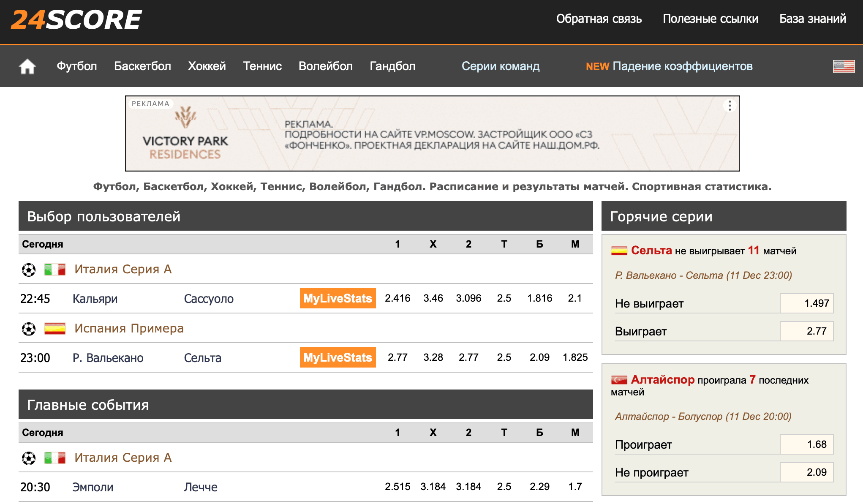The width and height of the screenshot is (863, 504).
Task: Switch language via US flag icon
Action: coord(843,66)
